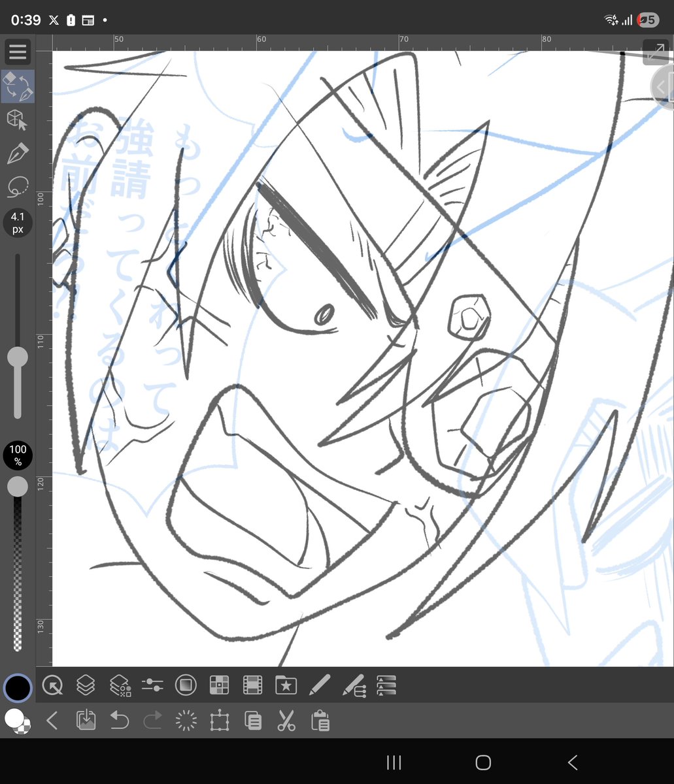674x784 pixels.
Task: Open the Material star-folder palette
Action: point(286,685)
